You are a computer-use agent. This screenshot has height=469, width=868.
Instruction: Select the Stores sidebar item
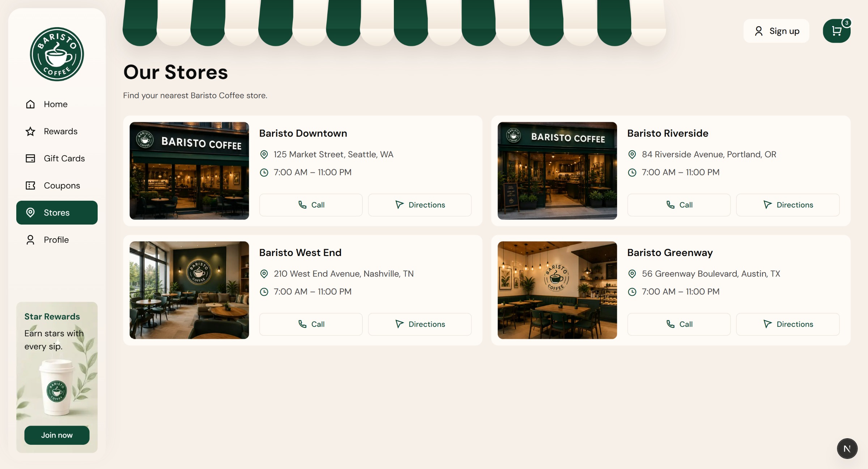(57, 213)
